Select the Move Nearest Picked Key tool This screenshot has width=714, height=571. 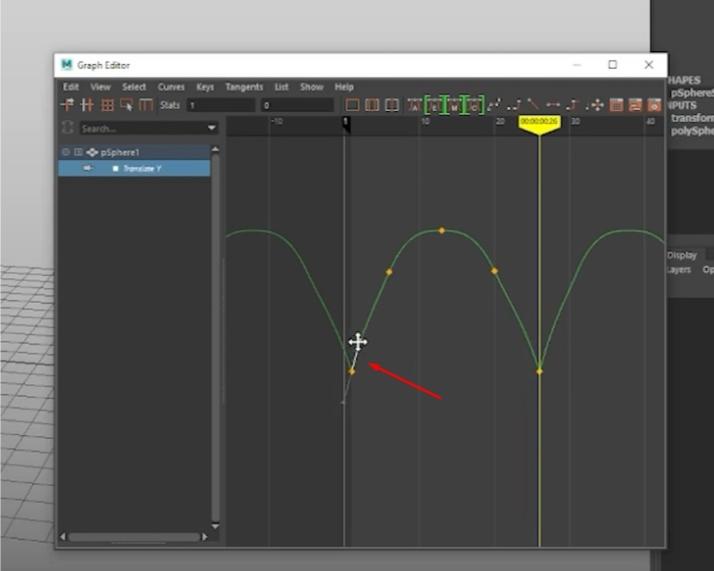point(67,105)
